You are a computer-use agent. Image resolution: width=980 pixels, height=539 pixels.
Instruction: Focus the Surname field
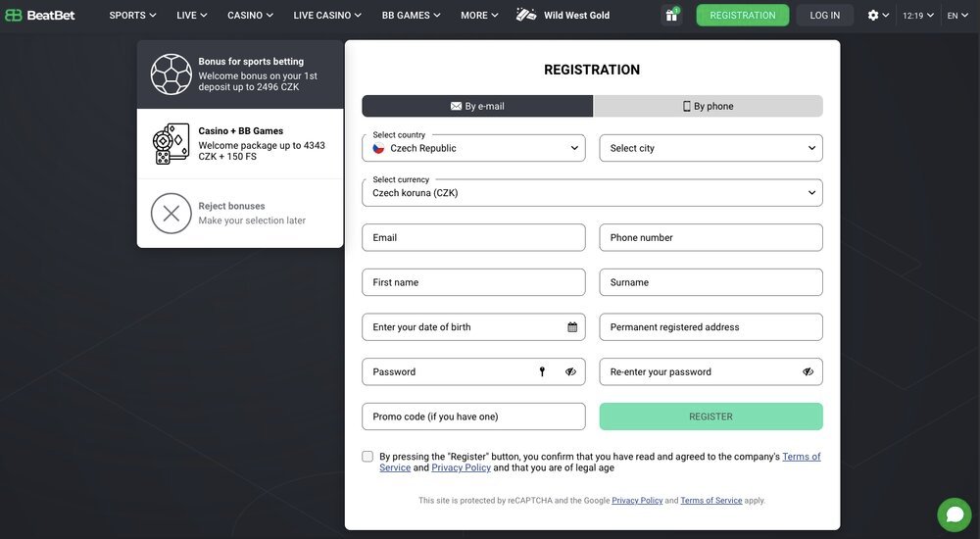click(x=711, y=282)
